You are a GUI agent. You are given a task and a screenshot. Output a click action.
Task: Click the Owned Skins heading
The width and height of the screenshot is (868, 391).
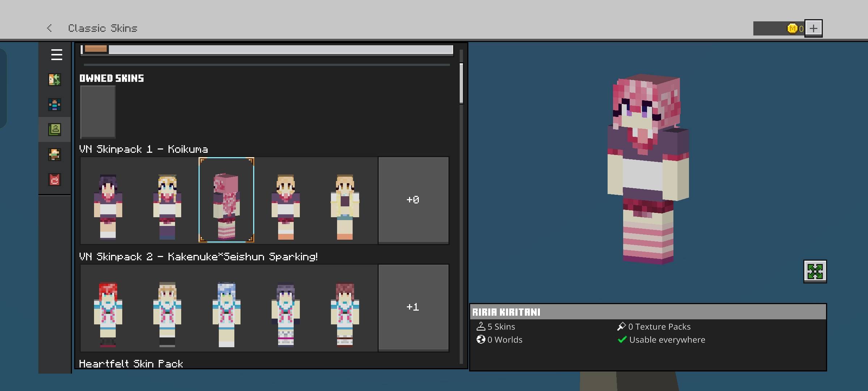coord(112,78)
